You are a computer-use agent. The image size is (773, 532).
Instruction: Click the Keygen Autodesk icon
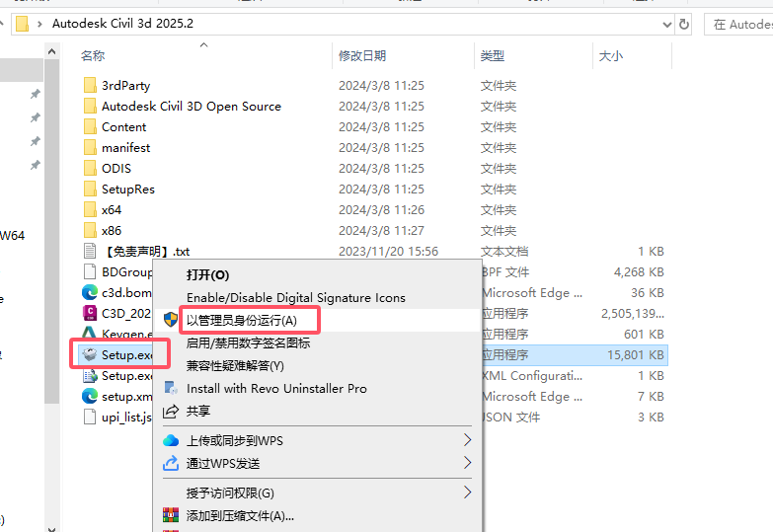pos(89,333)
